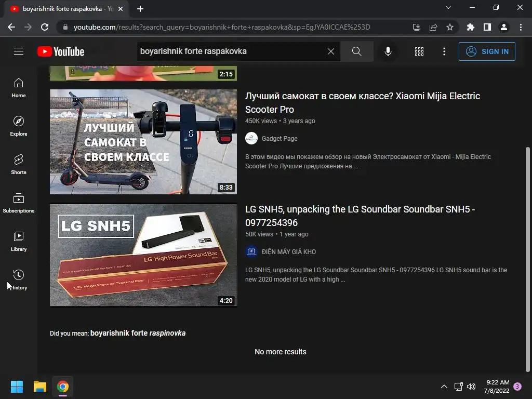Open the Extensions puzzle icon
Viewport: 532px width, 399px height.
pos(470,27)
